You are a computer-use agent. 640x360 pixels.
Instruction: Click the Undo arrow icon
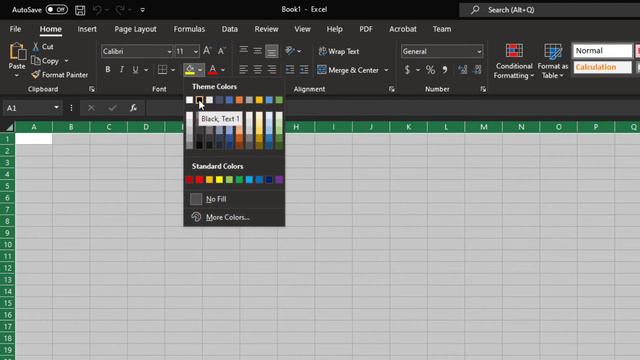pos(97,10)
